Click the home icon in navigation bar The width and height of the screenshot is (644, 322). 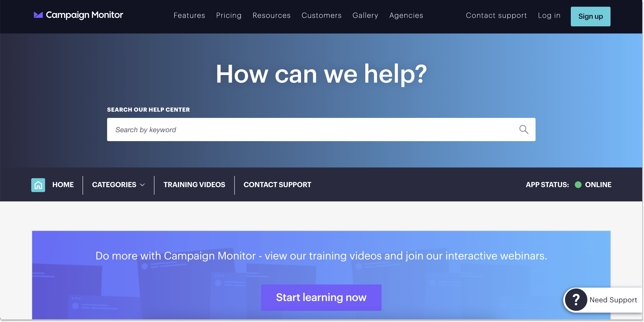[x=38, y=185]
